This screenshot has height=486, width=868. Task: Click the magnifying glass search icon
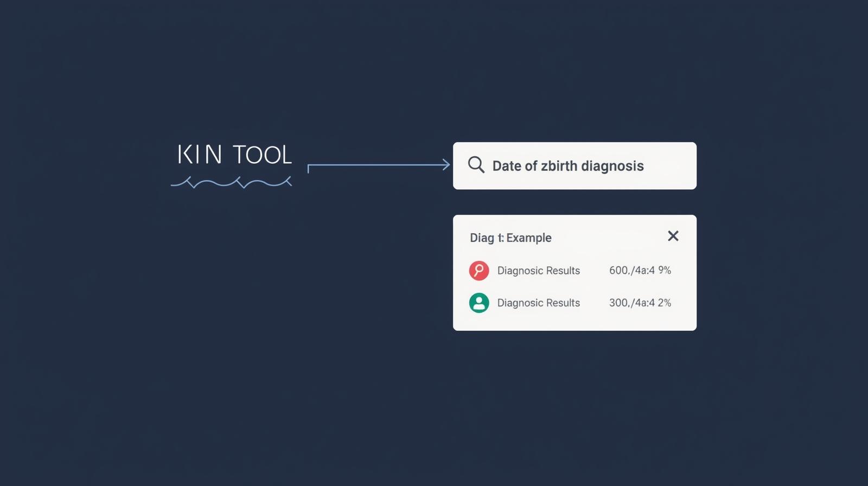476,164
